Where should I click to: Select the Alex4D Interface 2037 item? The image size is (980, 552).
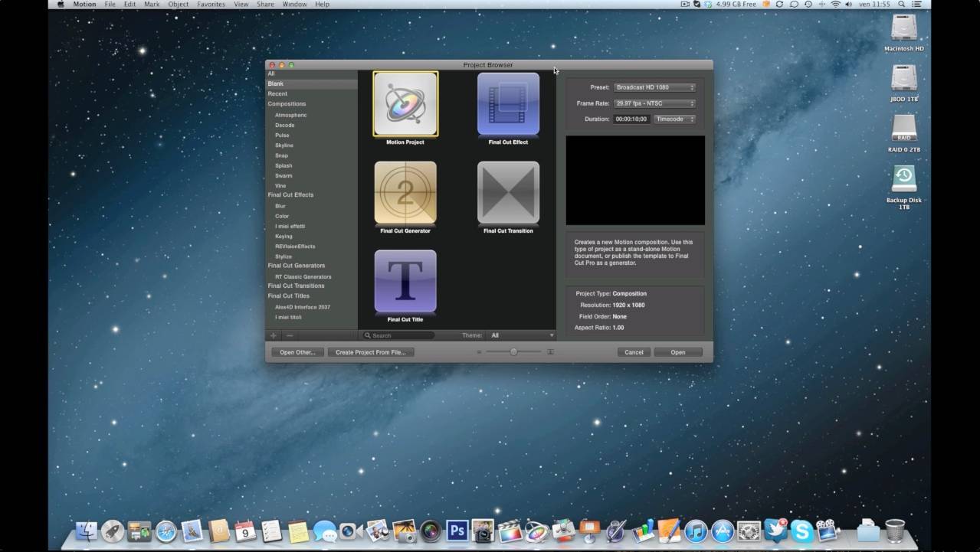pyautogui.click(x=303, y=307)
